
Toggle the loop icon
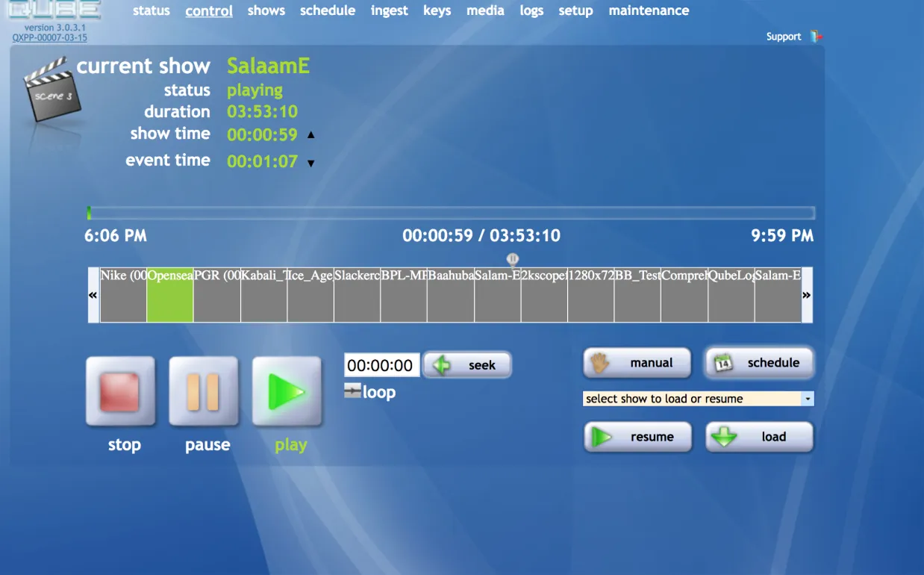click(352, 391)
